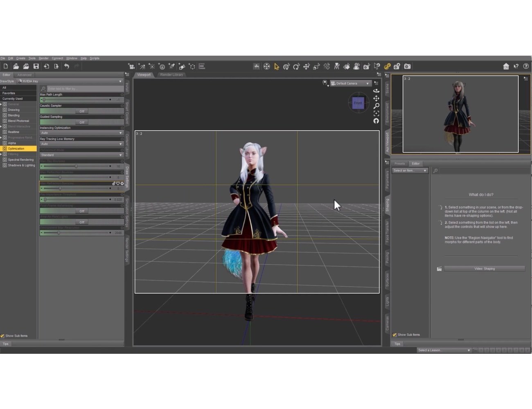The image size is (532, 409).
Task: Click the Video: Shaping button
Action: pos(485,269)
